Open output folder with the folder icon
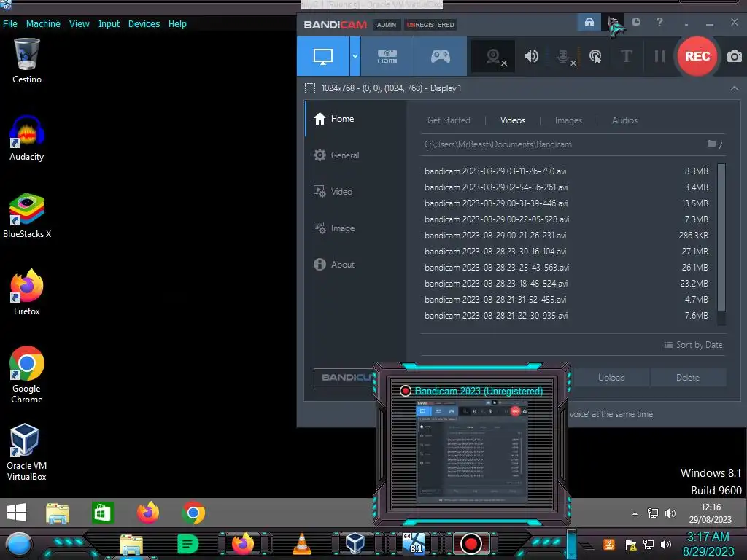This screenshot has height=560, width=747. click(711, 144)
